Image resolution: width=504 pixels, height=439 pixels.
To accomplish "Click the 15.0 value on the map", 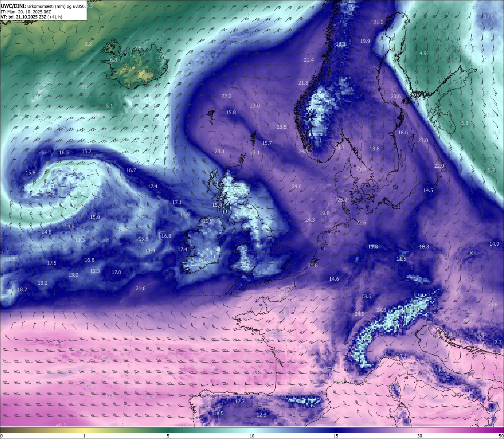I will pyautogui.click(x=95, y=217).
